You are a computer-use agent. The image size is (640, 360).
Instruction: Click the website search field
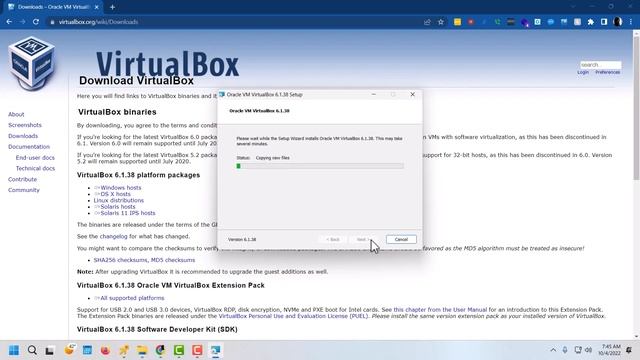600,65
